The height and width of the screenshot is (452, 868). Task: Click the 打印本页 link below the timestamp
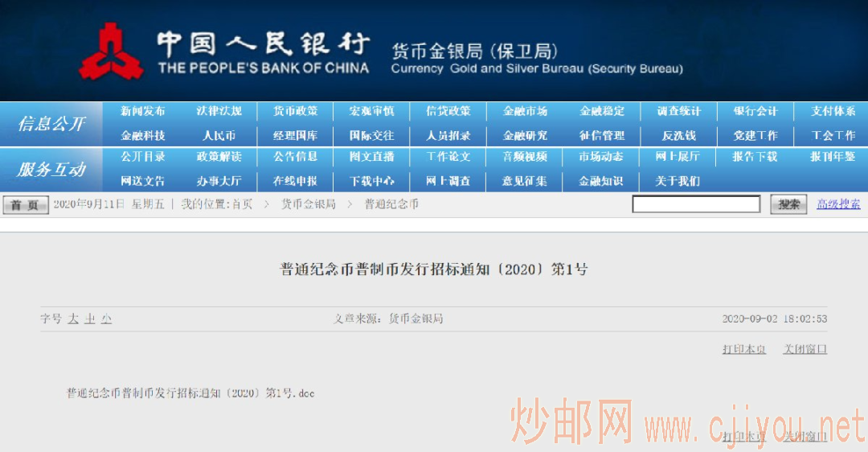(744, 349)
